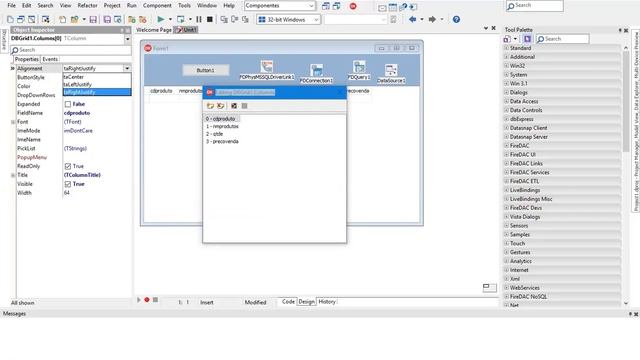640x360 pixels.
Task: Select the FDConnection1 component icon
Action: point(316,70)
